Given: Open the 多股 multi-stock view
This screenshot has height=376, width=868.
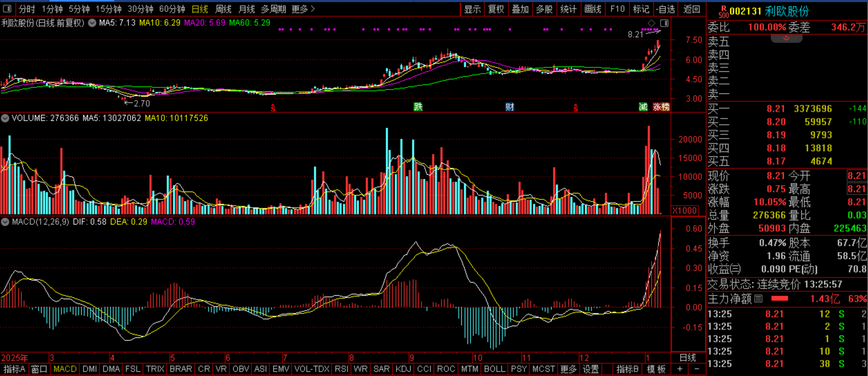Looking at the screenshot, I should tap(544, 9).
